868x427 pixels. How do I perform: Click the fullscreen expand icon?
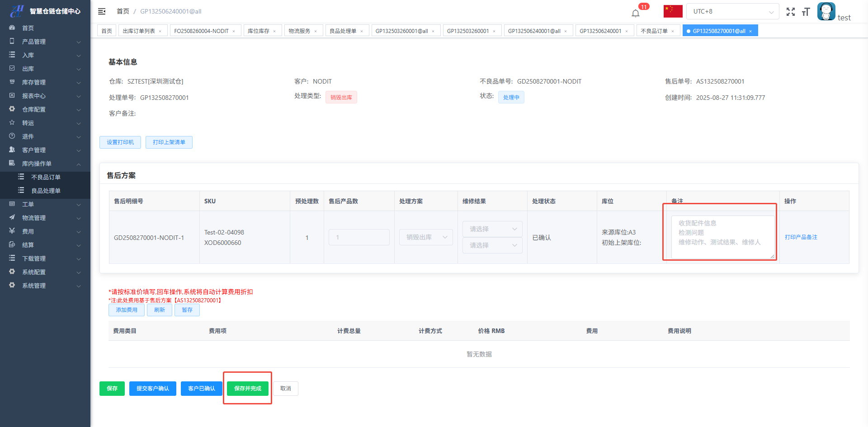(x=790, y=12)
